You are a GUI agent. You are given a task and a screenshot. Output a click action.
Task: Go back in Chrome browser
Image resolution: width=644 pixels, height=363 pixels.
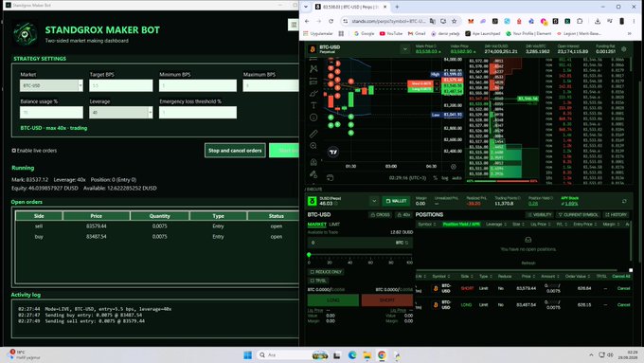(307, 21)
